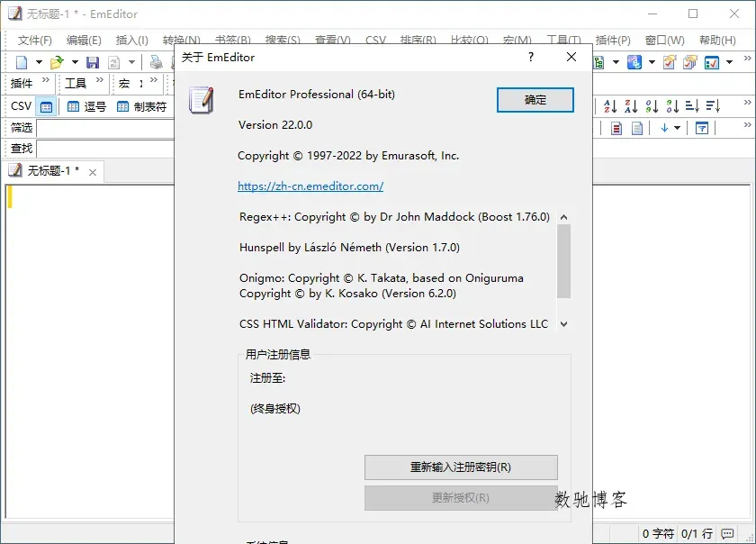Toggle the 制表符 tab-separated mode
The image size is (756, 544).
pos(142,106)
